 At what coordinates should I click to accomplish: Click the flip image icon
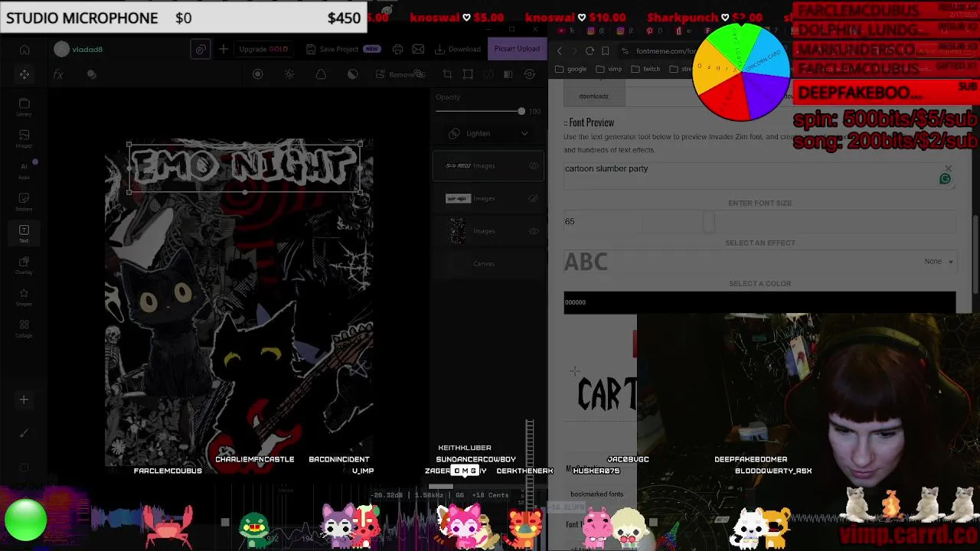coord(508,74)
